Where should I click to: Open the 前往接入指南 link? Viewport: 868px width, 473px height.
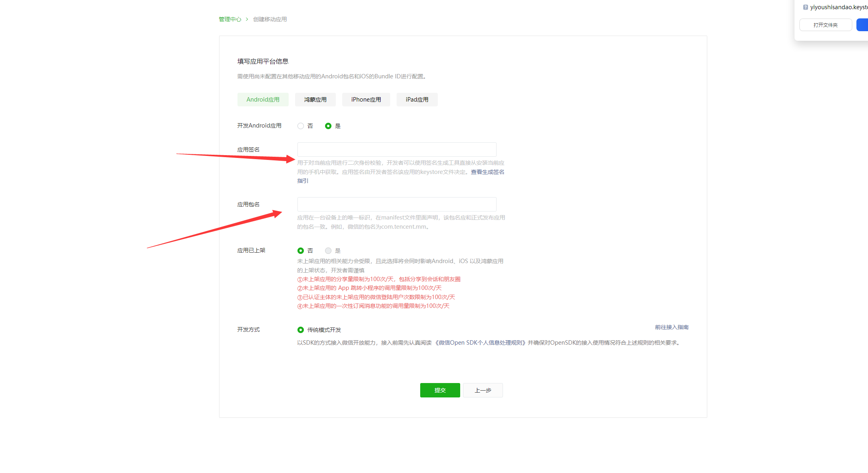pos(671,327)
